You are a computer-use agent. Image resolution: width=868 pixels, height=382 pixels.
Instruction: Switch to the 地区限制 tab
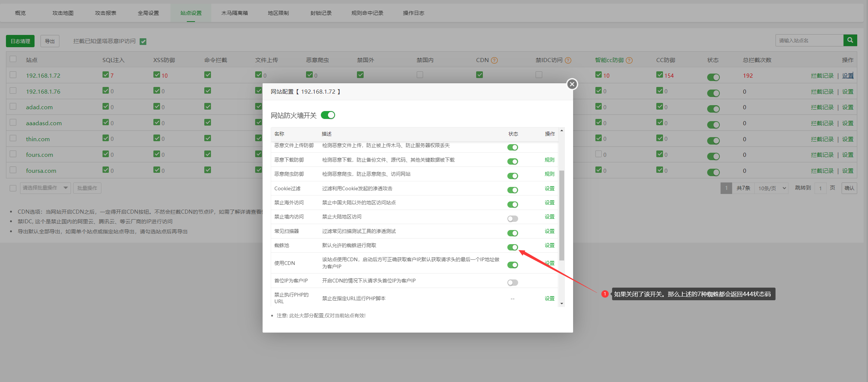(x=279, y=13)
